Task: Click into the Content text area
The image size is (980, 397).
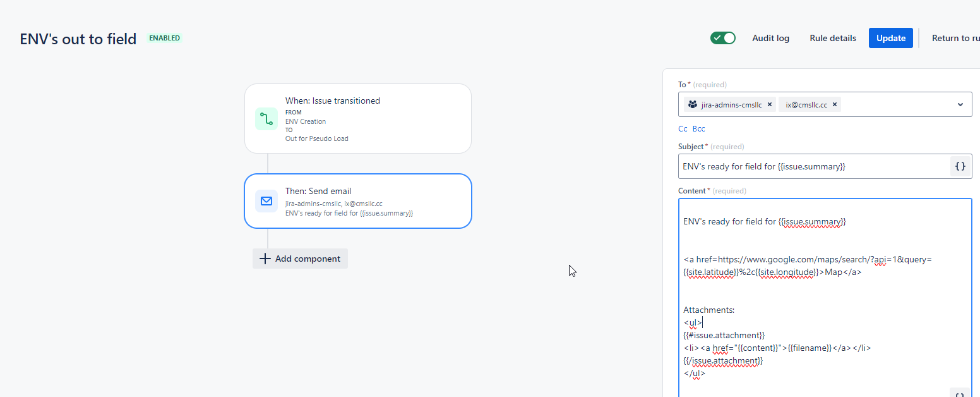Action: click(x=825, y=298)
